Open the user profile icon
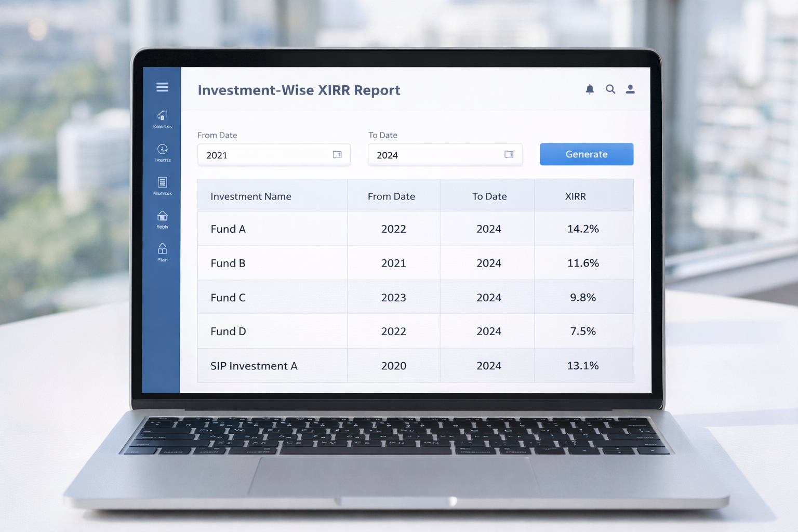798x532 pixels. [630, 89]
